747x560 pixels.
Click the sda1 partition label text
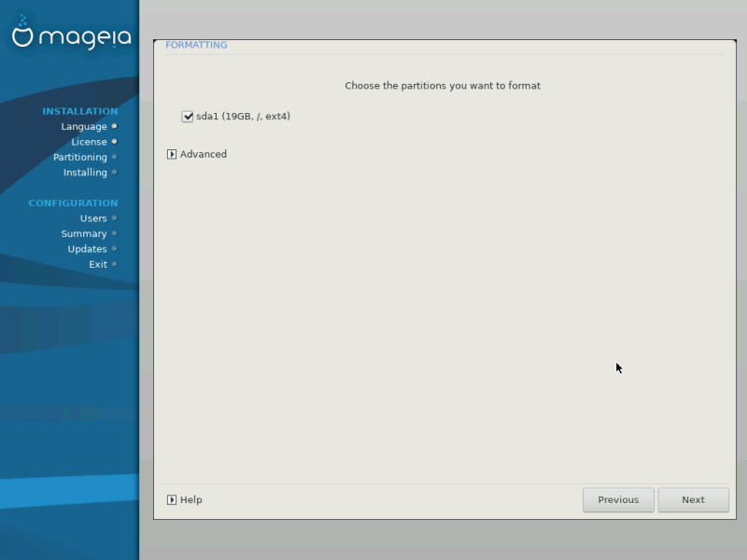pyautogui.click(x=242, y=117)
